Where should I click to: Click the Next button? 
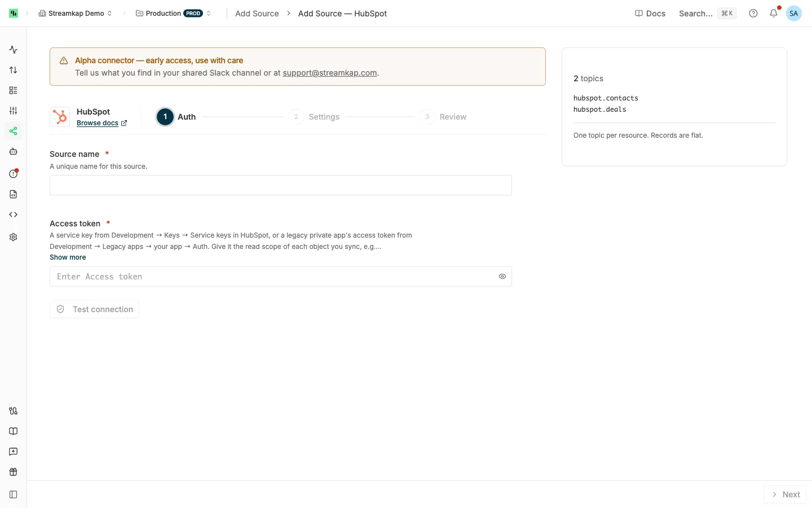pyautogui.click(x=785, y=494)
